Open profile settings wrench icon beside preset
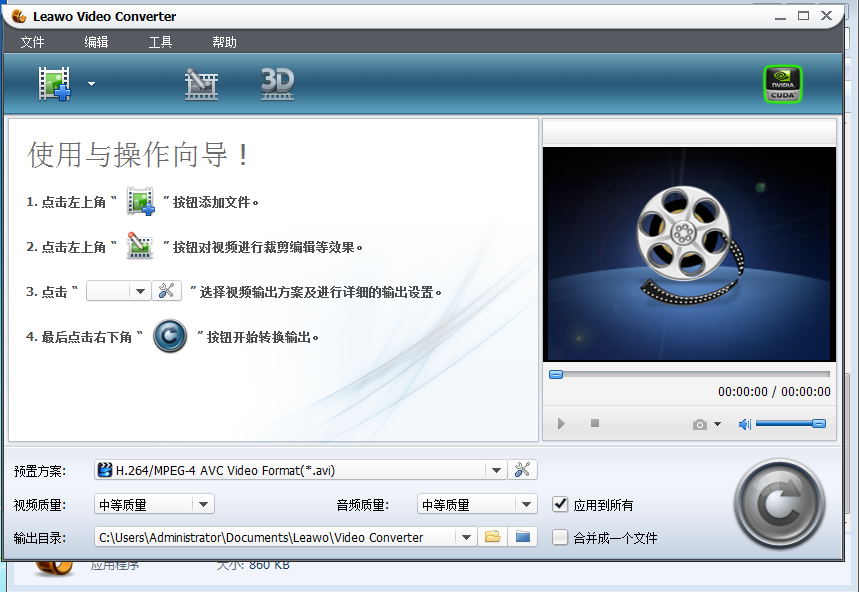Screen dimensions: 859x592 pos(524,470)
